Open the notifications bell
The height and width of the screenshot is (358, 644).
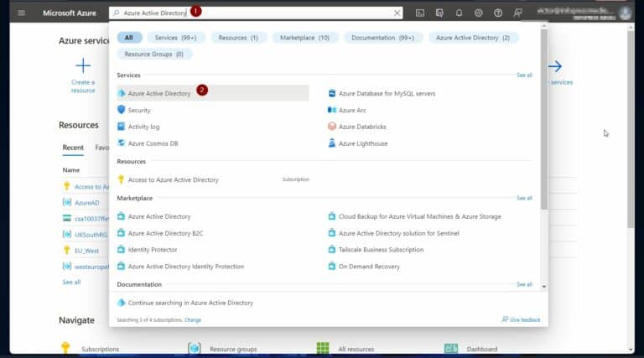[459, 13]
